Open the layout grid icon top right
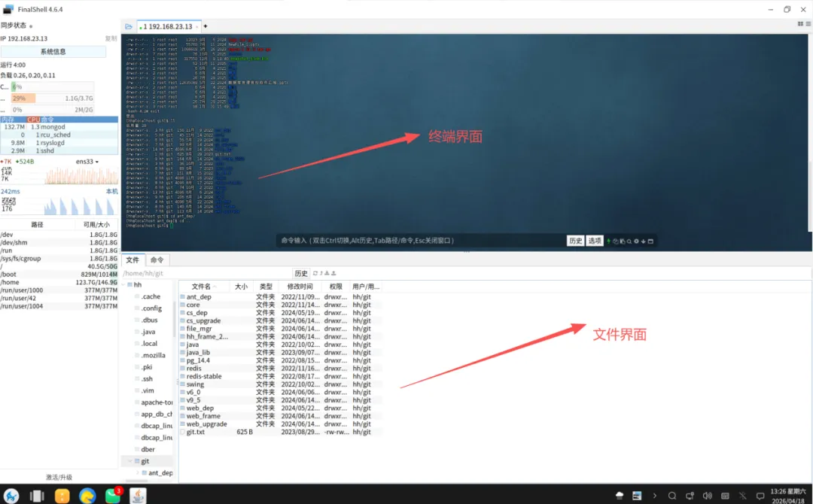The width and height of the screenshot is (813, 504). tap(800, 24)
